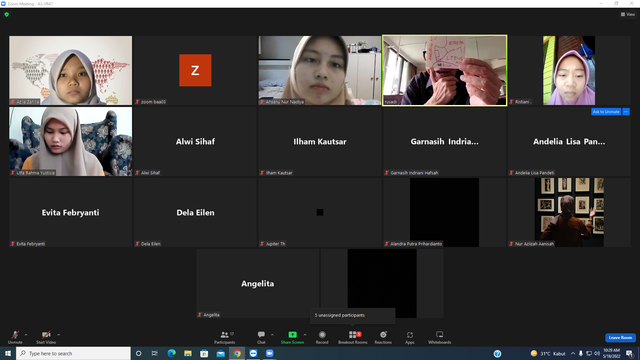The image size is (640, 360).
Task: Open Zoom Apps
Action: pyautogui.click(x=410, y=337)
